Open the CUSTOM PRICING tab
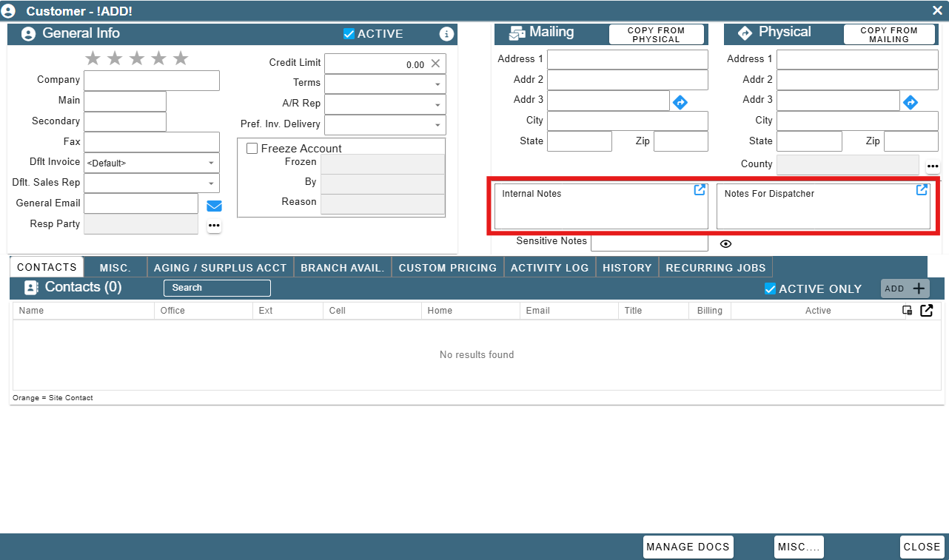The image size is (949, 560). click(448, 268)
